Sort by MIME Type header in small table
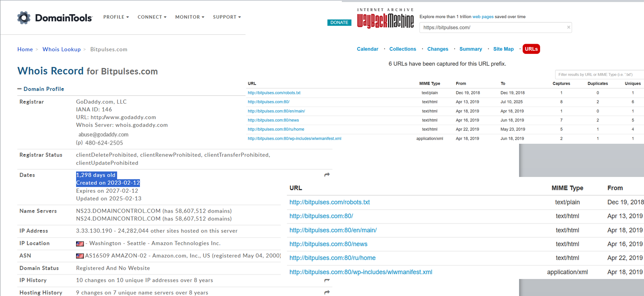 (x=430, y=83)
